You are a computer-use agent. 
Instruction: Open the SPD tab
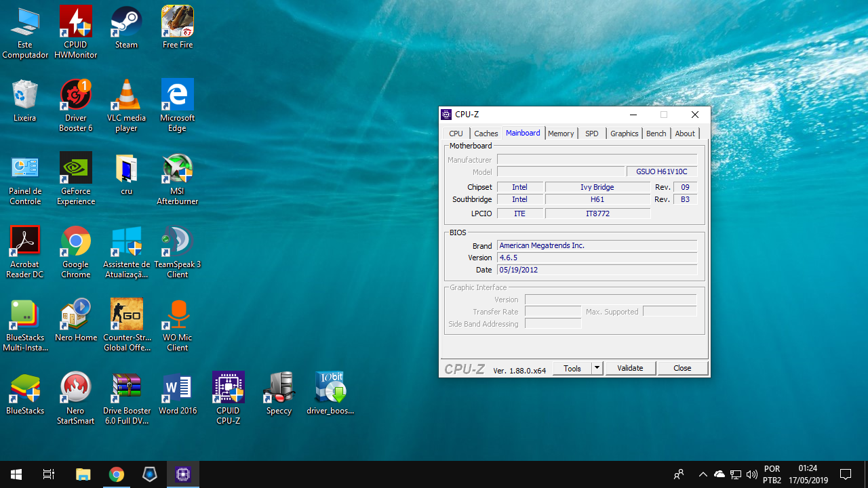tap(592, 134)
